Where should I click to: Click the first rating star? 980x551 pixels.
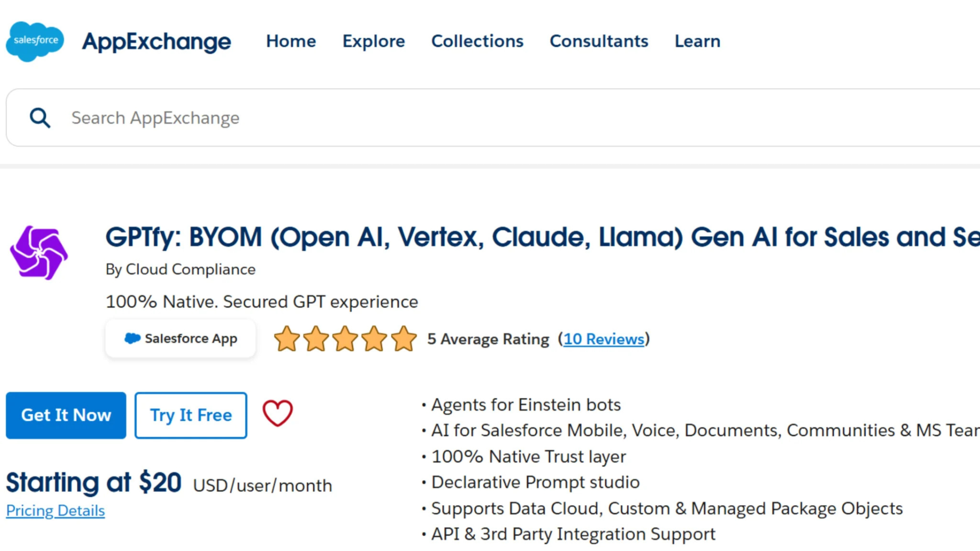pos(286,339)
